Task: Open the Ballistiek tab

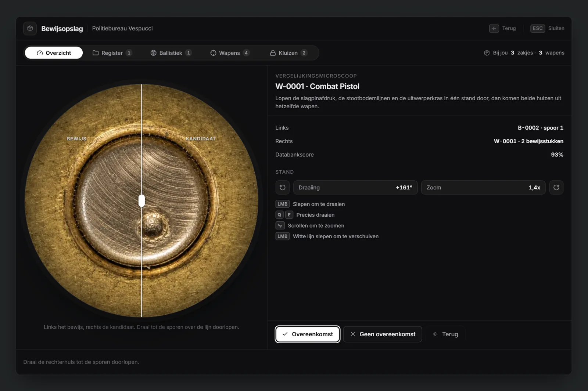Action: pos(171,53)
